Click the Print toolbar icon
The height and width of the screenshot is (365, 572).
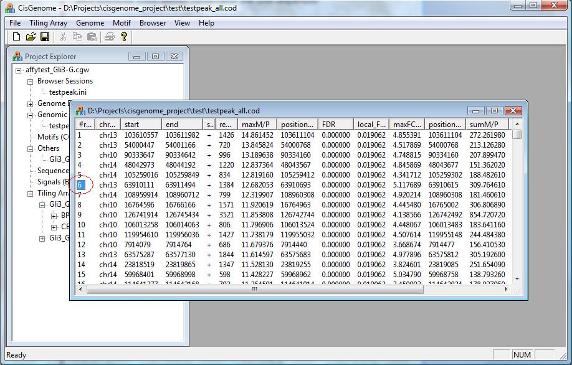coord(110,36)
